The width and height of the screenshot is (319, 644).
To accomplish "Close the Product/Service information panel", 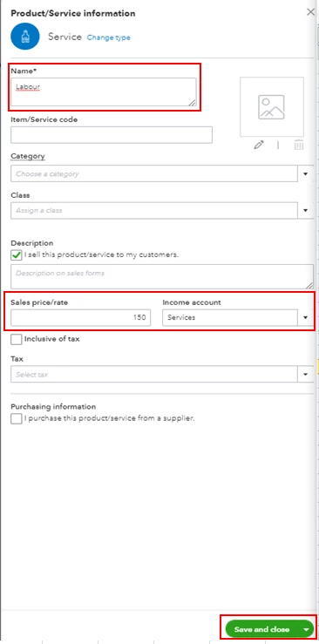I will point(311,12).
